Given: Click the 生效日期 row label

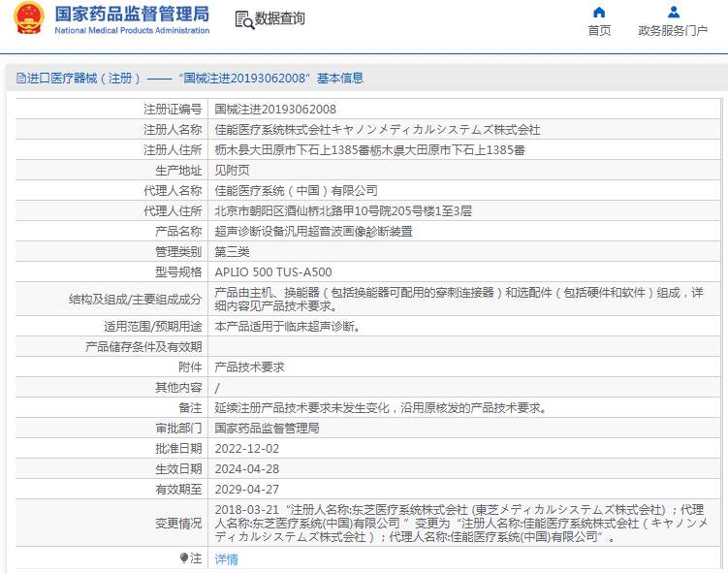Looking at the screenshot, I should click(178, 469).
